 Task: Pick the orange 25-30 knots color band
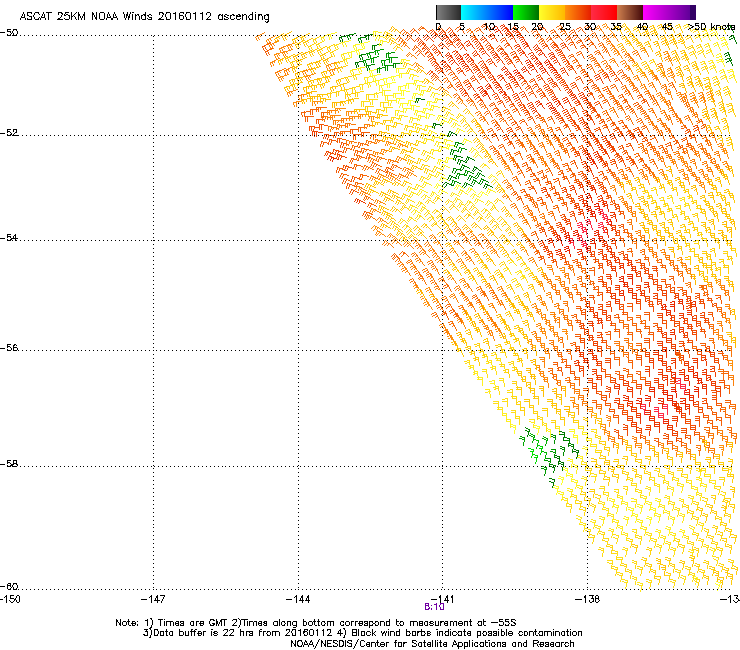pos(578,12)
